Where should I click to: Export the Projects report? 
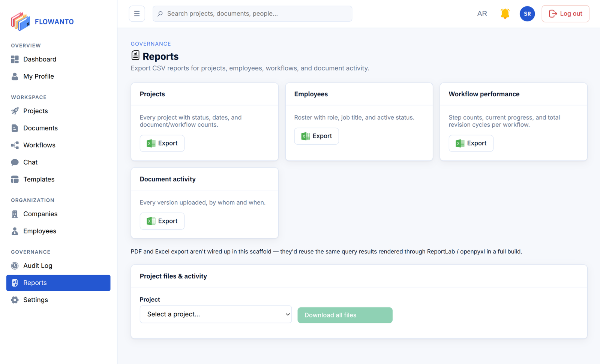click(162, 143)
